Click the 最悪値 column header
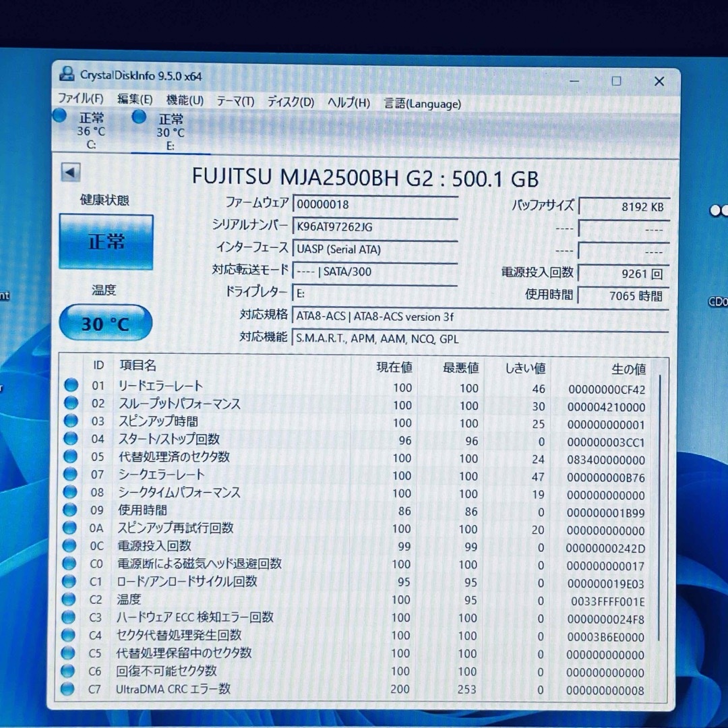 coord(460,368)
